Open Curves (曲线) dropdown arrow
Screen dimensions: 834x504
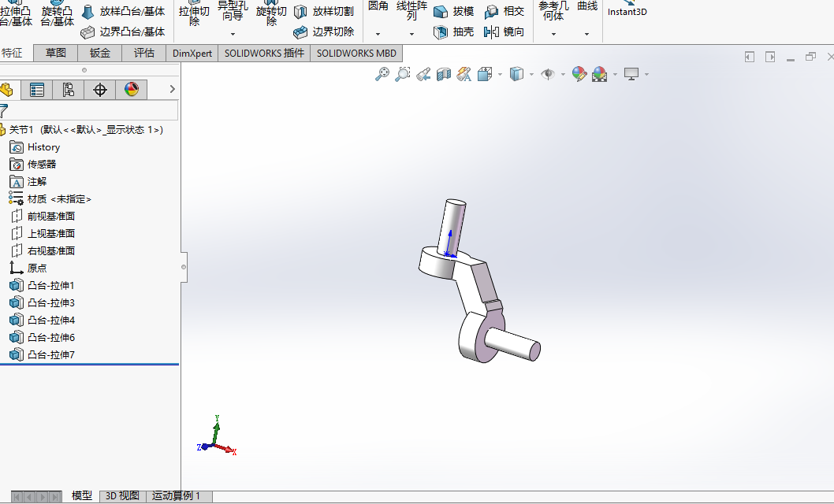586,34
